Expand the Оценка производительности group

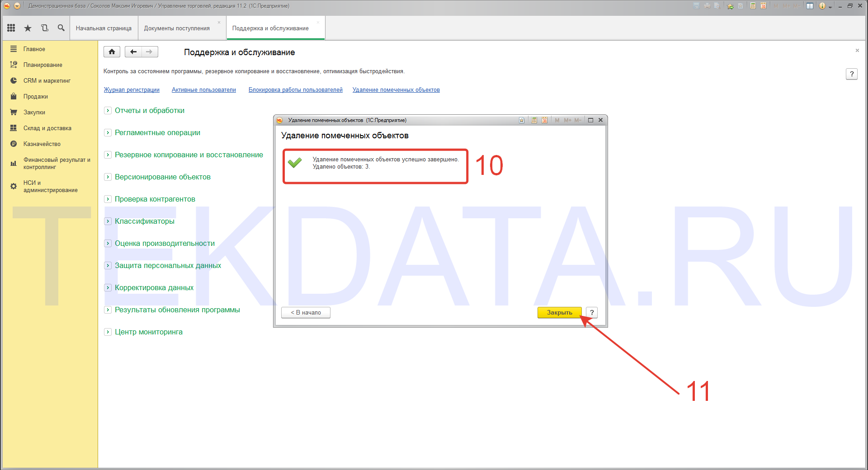pos(108,243)
